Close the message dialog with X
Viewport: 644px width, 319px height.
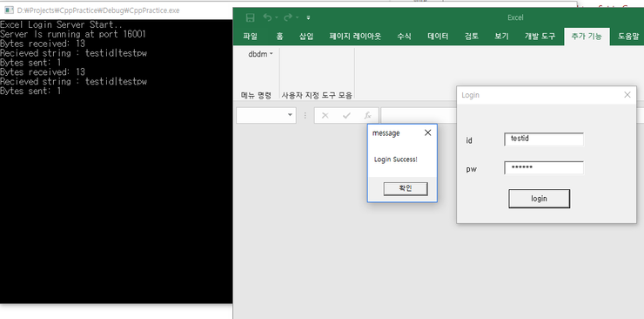pos(428,132)
